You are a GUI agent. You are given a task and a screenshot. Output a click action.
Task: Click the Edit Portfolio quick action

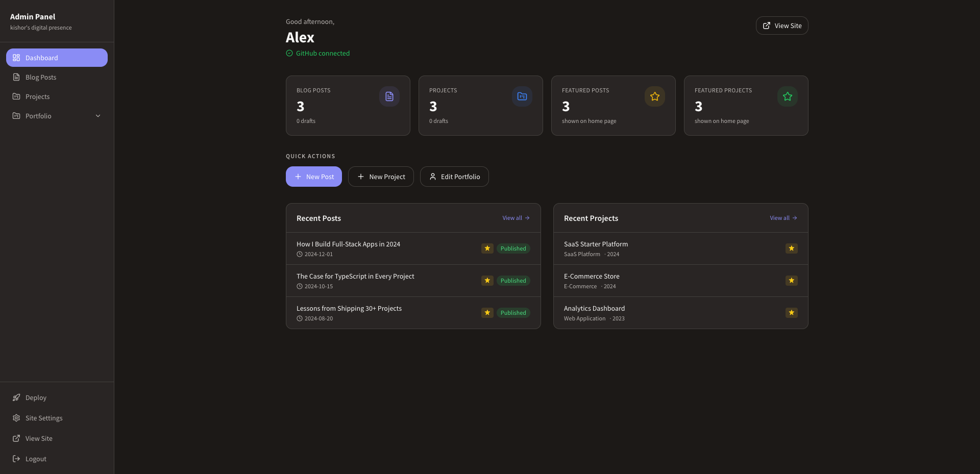[x=454, y=177]
